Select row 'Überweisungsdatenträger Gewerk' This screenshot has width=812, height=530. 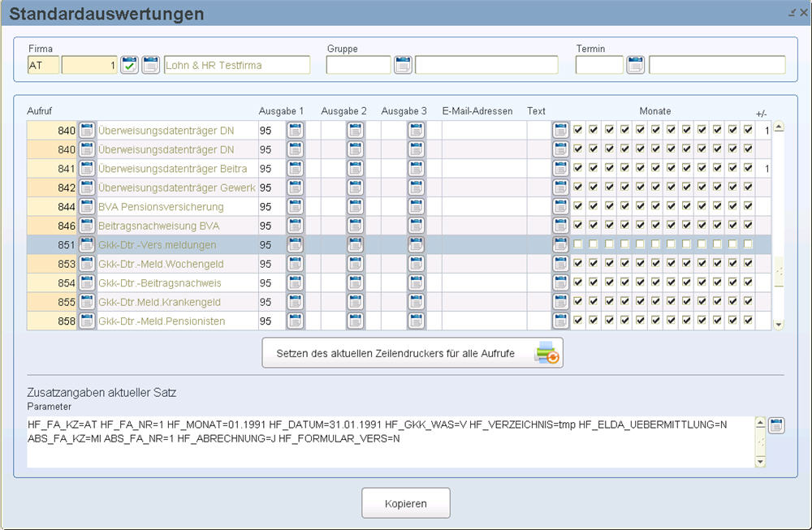pyautogui.click(x=399, y=187)
